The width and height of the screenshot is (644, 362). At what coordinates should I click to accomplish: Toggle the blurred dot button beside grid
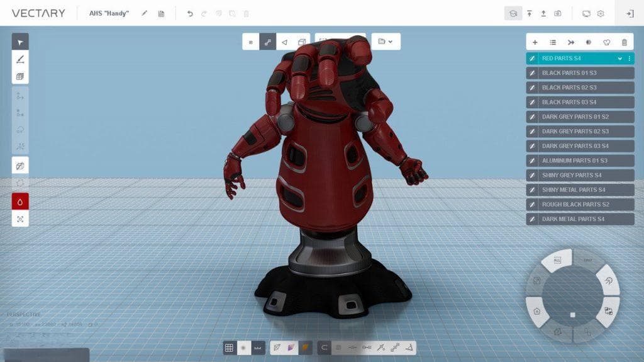click(243, 348)
